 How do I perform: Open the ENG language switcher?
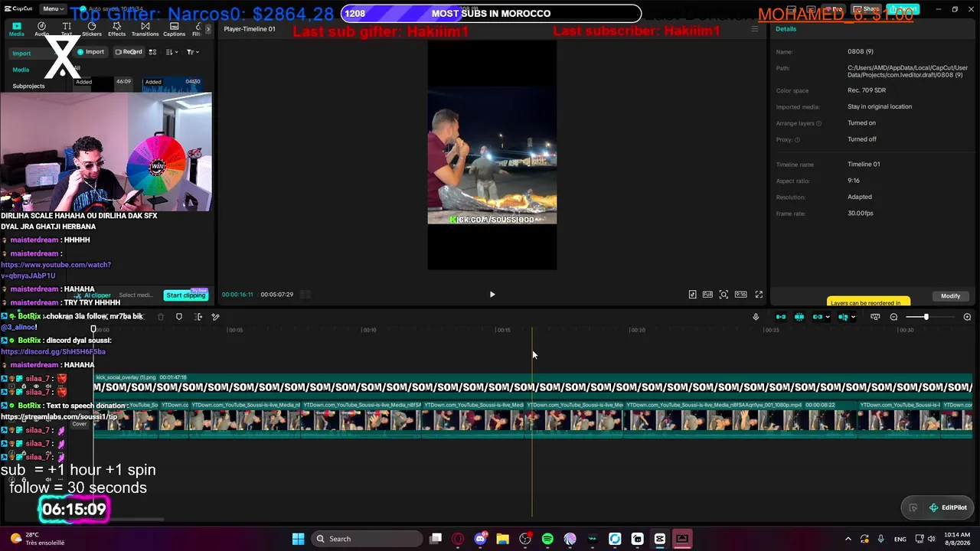click(900, 539)
